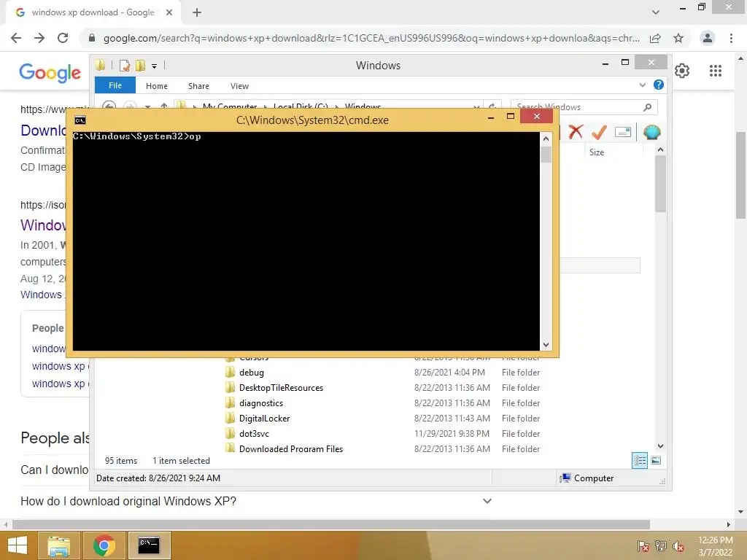
Task: Switch Explorer to details view icon
Action: click(x=639, y=461)
